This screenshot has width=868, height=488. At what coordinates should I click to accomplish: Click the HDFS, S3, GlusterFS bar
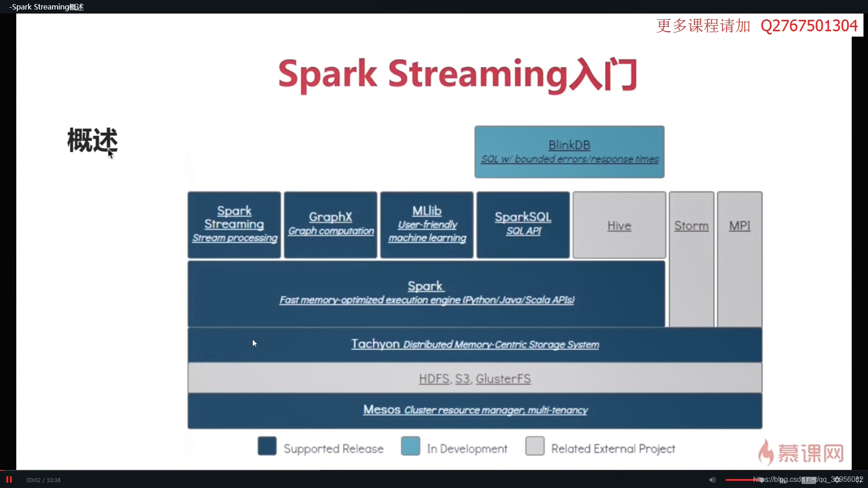[x=475, y=378]
